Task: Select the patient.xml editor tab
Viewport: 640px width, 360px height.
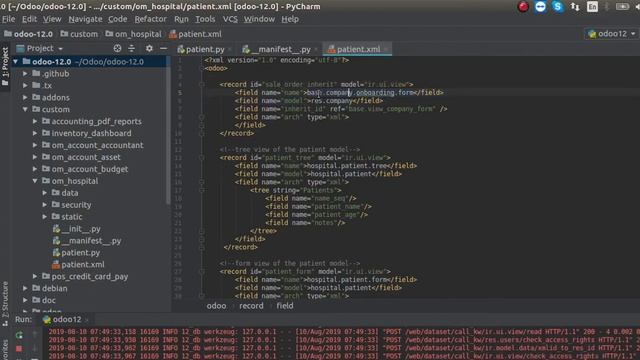Action: 357,49
